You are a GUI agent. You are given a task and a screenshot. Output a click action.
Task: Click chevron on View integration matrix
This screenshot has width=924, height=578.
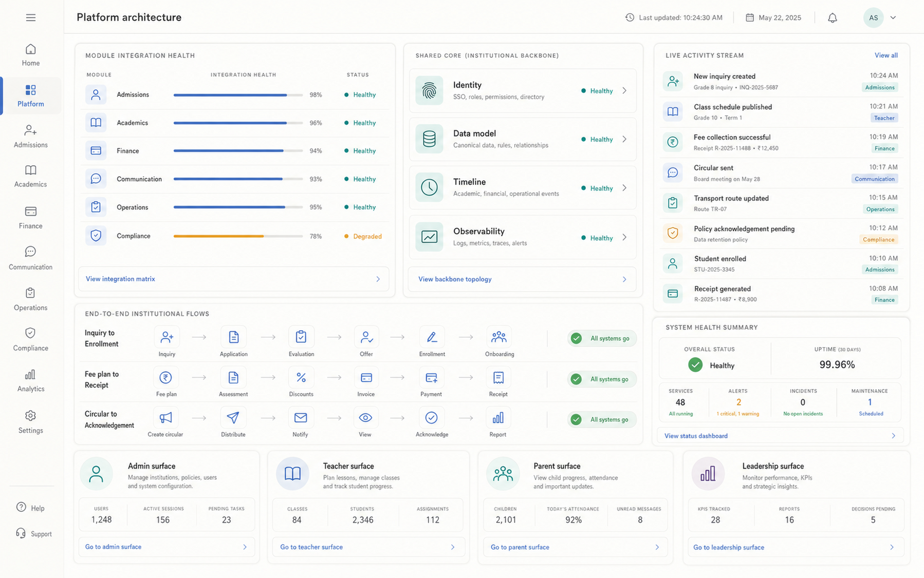(378, 279)
